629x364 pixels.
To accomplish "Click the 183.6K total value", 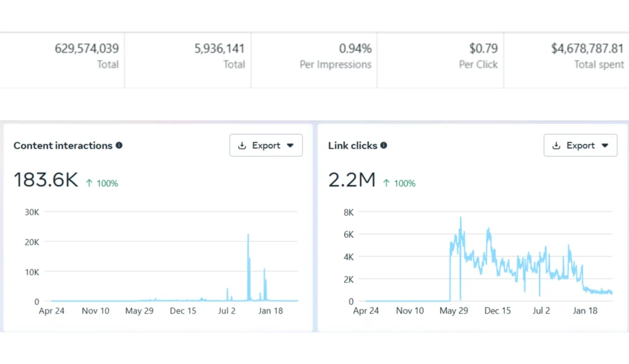I will [x=46, y=180].
